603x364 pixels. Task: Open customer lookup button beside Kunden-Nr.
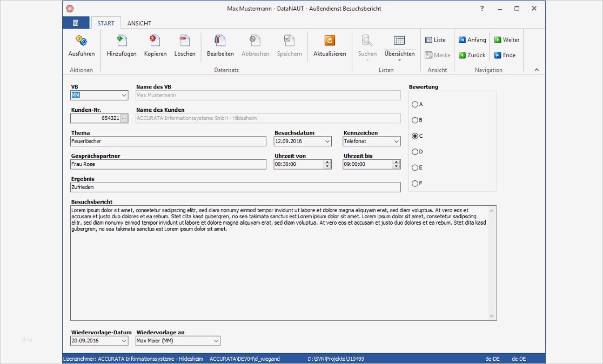124,118
